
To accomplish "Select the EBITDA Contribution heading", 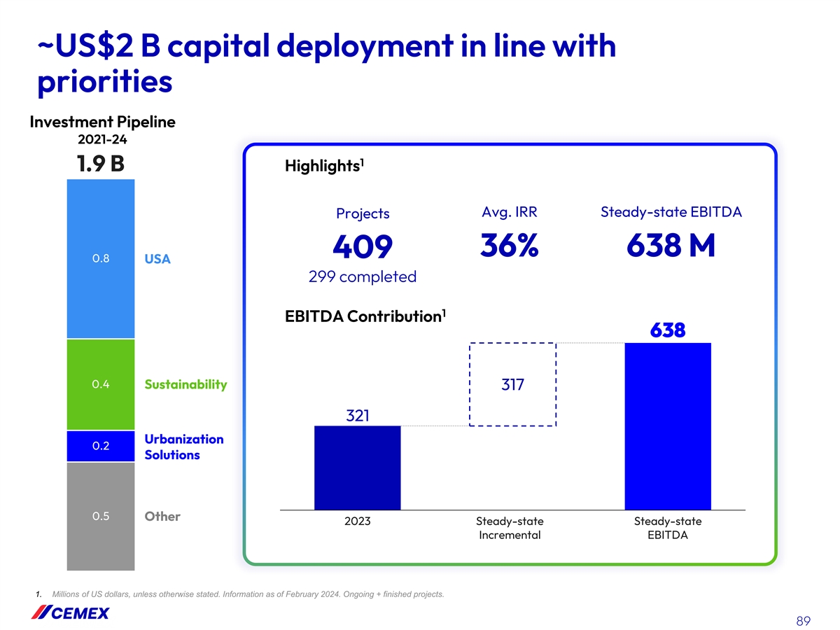I will pyautogui.click(x=365, y=316).
